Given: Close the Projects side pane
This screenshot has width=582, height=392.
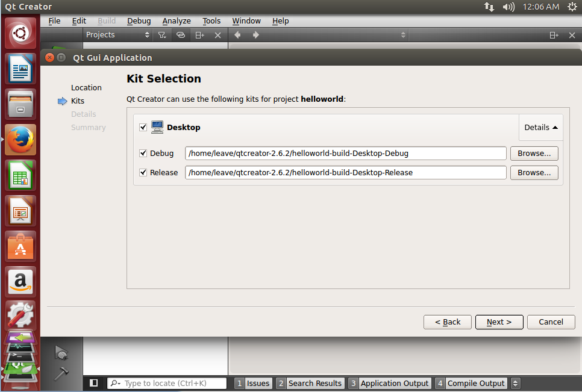Looking at the screenshot, I should click(218, 36).
